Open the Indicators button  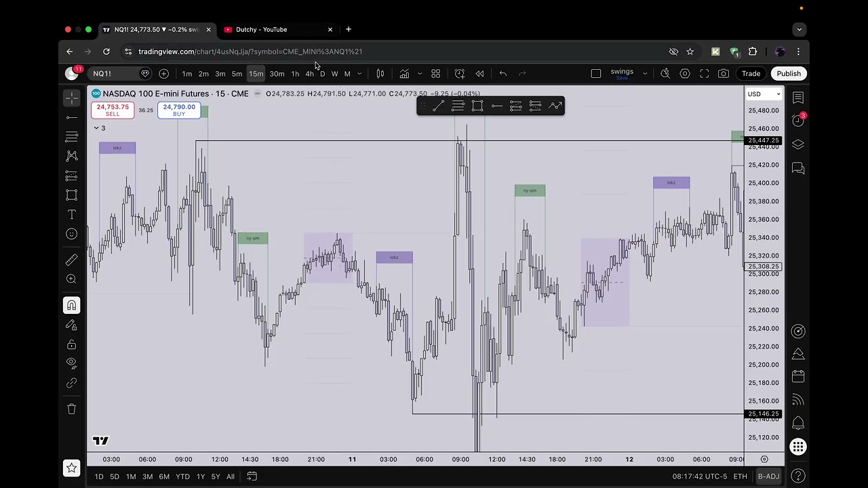tap(404, 73)
